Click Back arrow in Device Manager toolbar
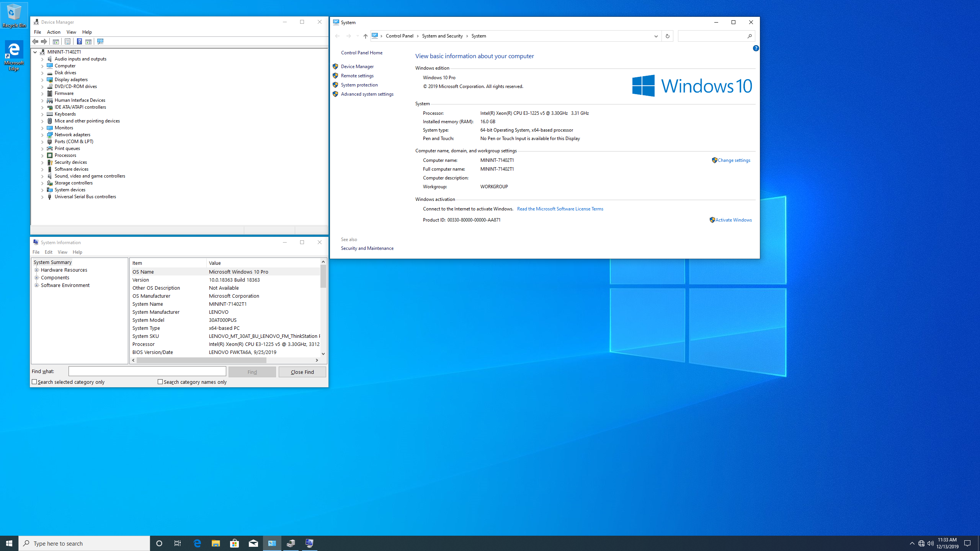This screenshot has height=551, width=980. point(35,41)
